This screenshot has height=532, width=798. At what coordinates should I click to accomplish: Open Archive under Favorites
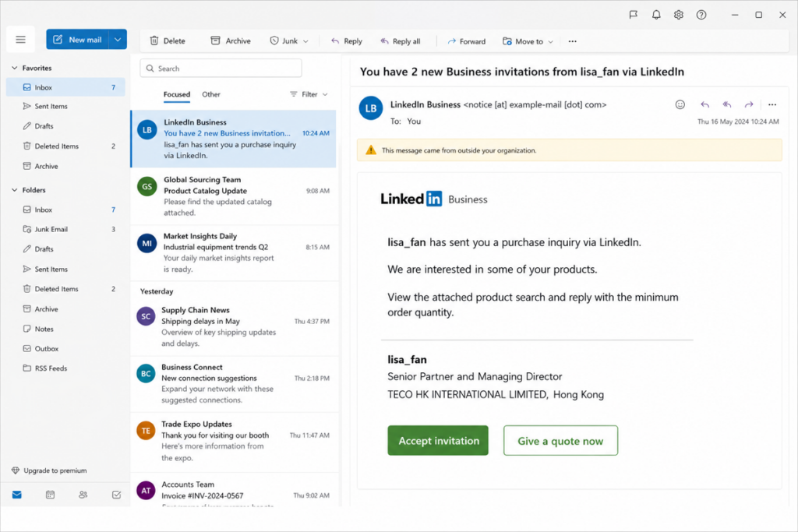pyautogui.click(x=65, y=167)
